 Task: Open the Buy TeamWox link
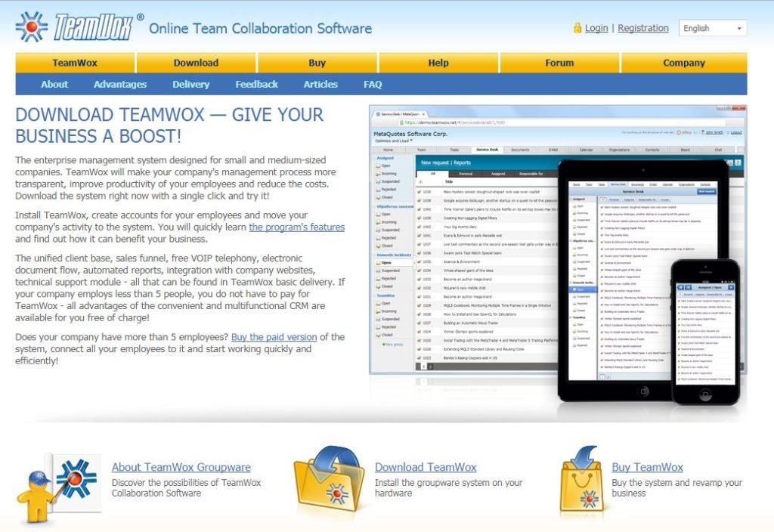(x=647, y=467)
